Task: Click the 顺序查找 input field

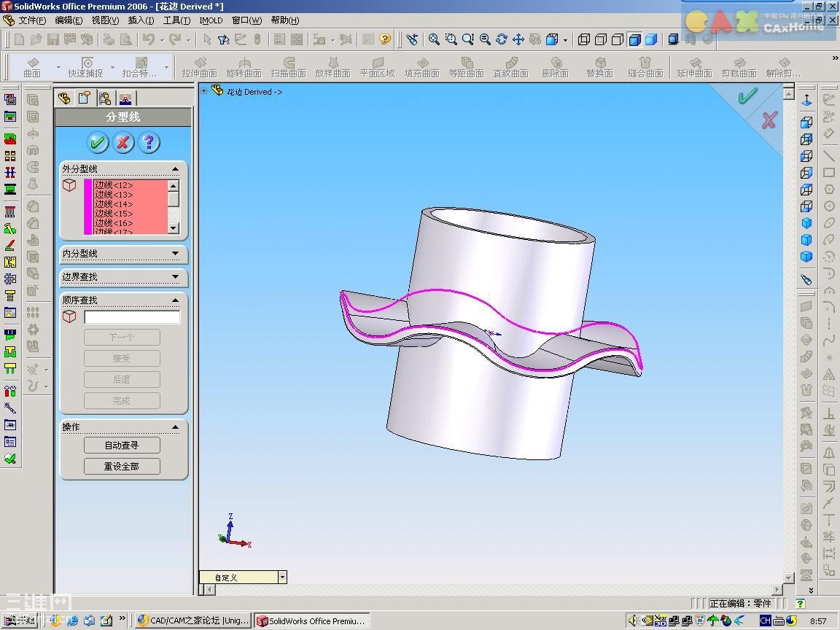Action: 132,317
